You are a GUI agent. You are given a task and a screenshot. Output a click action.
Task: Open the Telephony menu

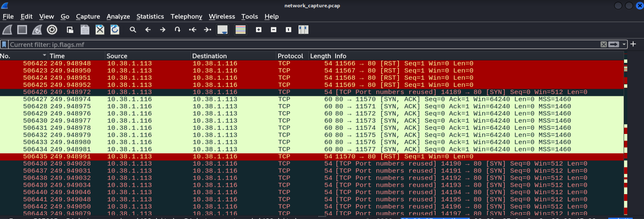pyautogui.click(x=186, y=16)
